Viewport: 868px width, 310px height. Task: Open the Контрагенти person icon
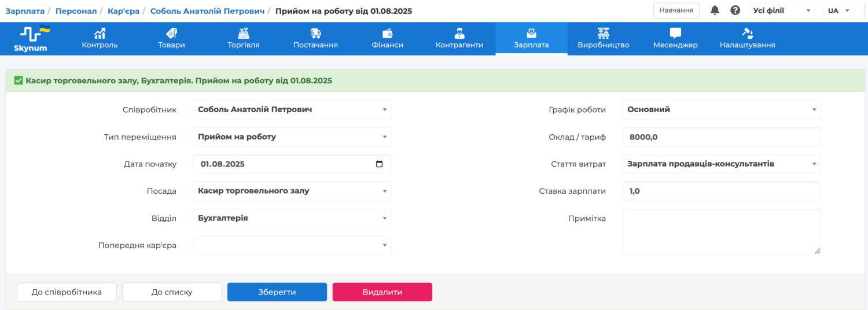click(459, 34)
